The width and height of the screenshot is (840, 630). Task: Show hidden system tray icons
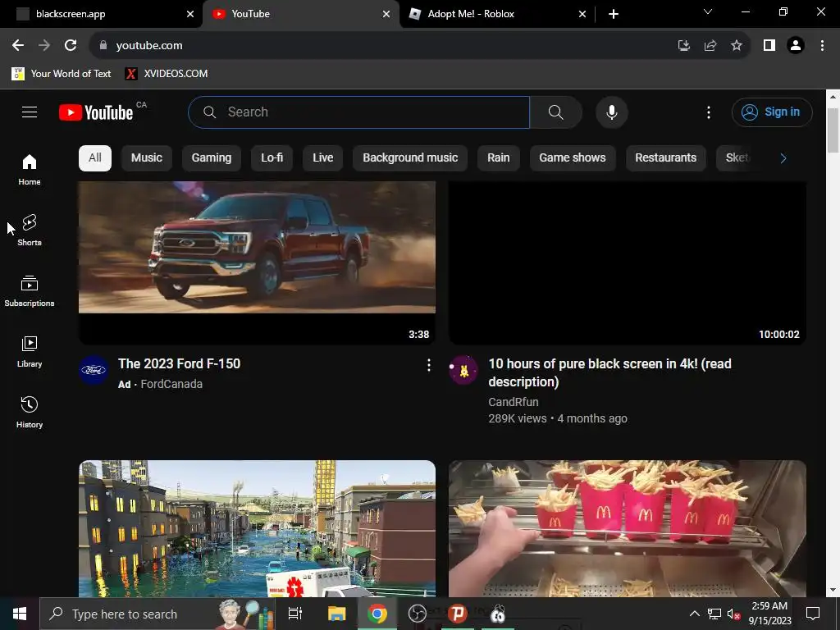pyautogui.click(x=694, y=614)
